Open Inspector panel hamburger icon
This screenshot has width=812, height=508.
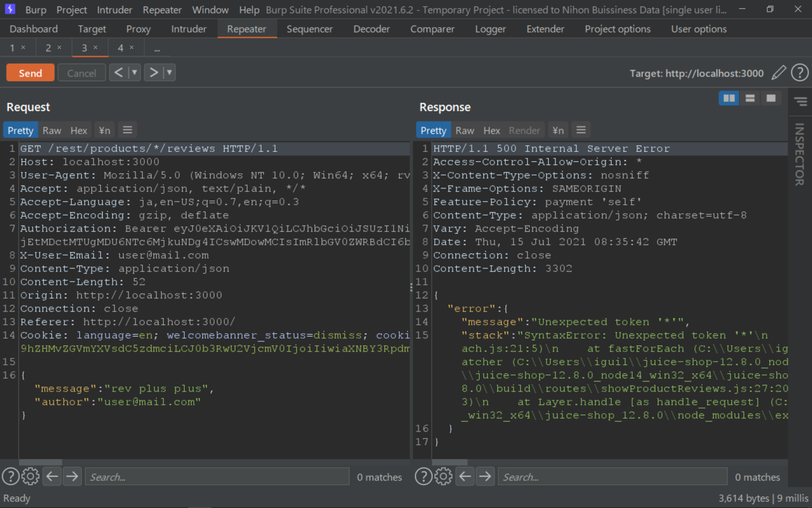tap(800, 102)
